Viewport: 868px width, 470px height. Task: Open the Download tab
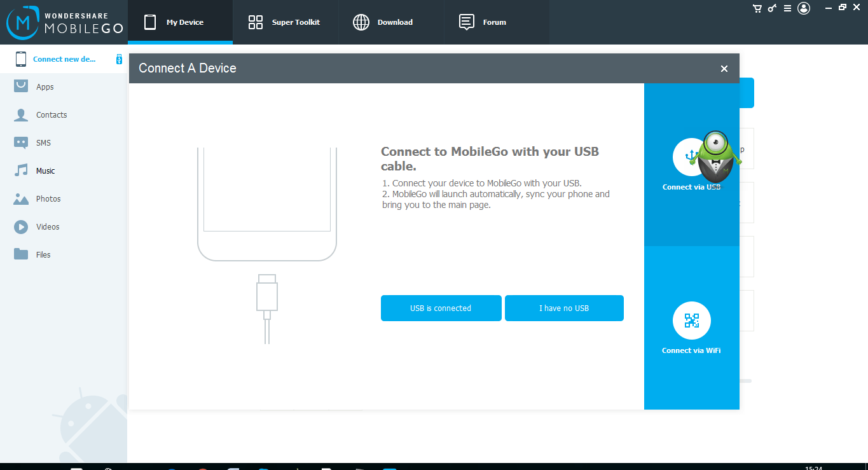click(383, 22)
